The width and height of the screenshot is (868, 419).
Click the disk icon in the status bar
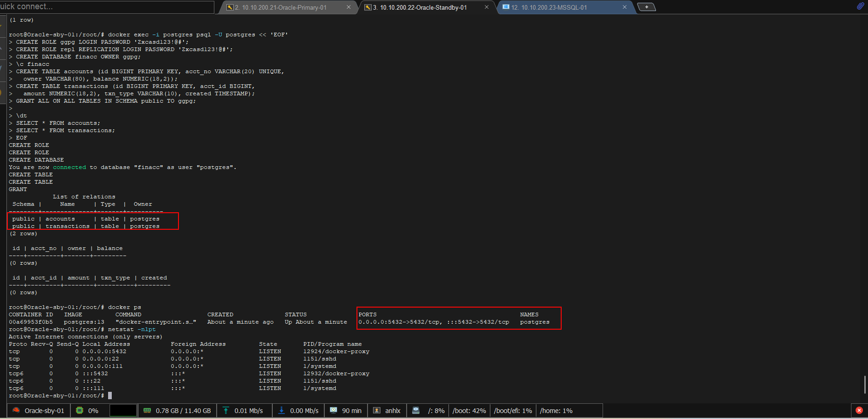coord(416,410)
